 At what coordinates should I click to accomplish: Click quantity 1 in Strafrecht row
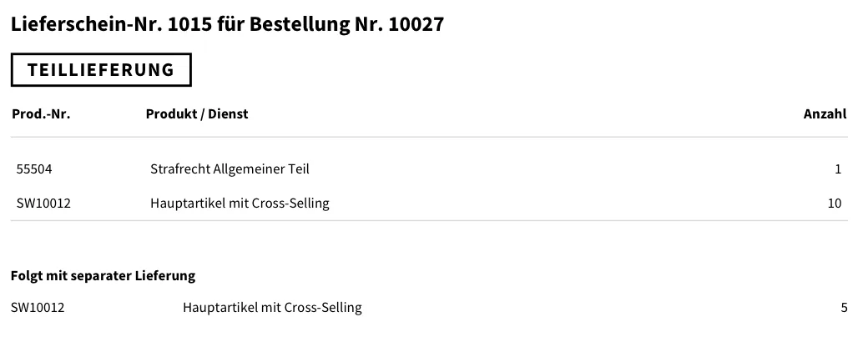coord(838,169)
